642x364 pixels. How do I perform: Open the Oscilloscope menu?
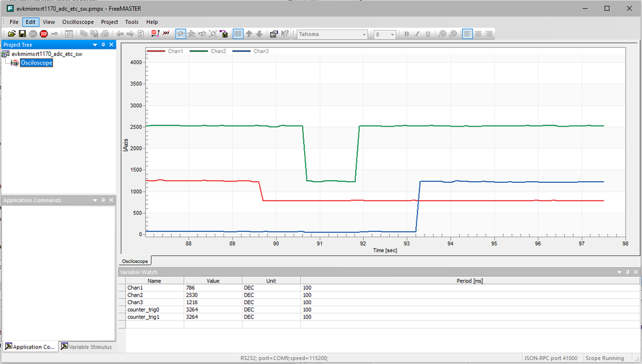(x=78, y=22)
